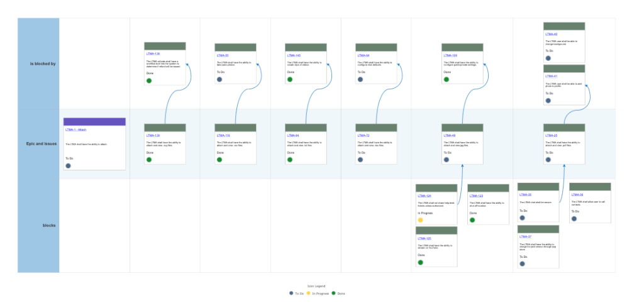This screenshot has height=305, width=644.
Task: Click the Done status icon on LTMA-109
Action: 447,80
